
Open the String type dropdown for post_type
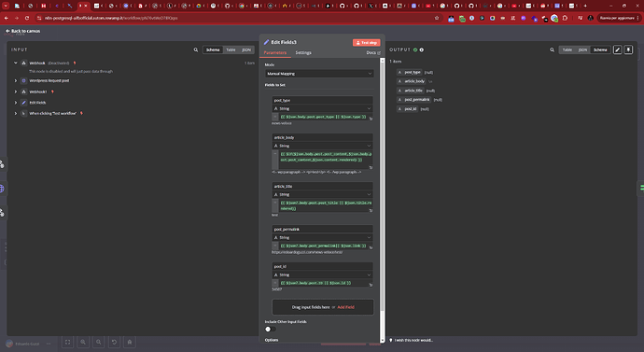pyautogui.click(x=322, y=108)
